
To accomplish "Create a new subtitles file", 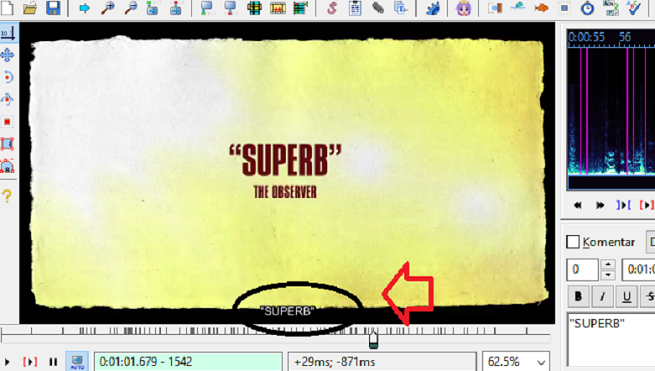I will click(x=7, y=8).
